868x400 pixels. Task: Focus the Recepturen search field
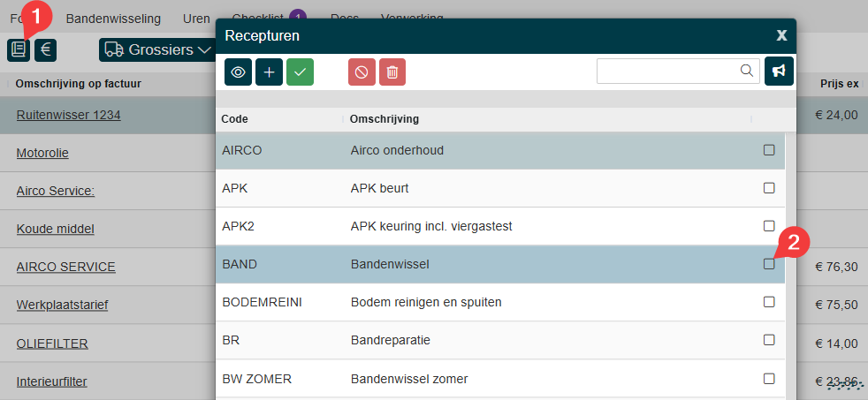point(667,72)
